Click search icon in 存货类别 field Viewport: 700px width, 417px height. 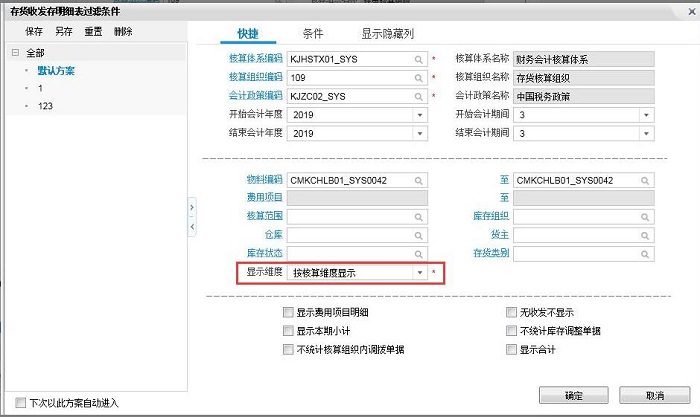pos(646,254)
